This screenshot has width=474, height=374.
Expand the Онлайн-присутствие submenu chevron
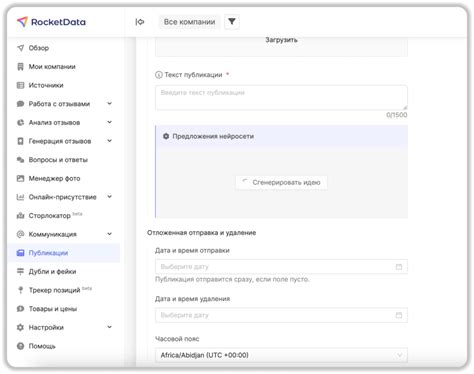click(110, 197)
